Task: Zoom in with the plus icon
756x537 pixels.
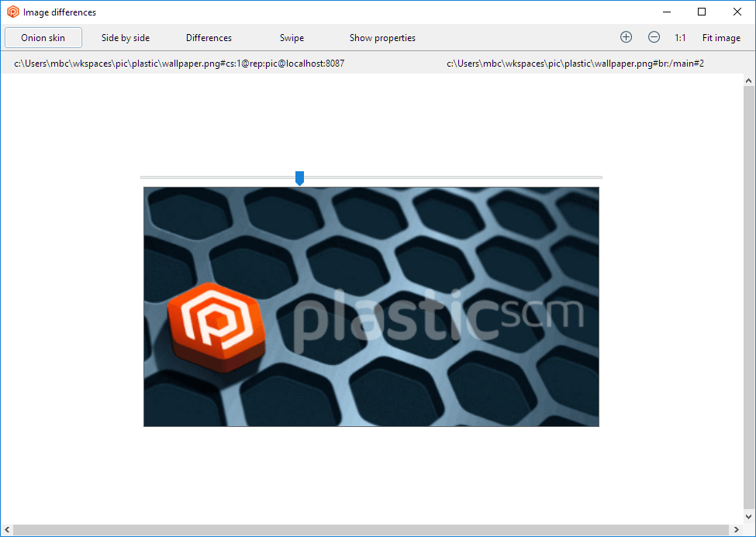Action: [626, 37]
